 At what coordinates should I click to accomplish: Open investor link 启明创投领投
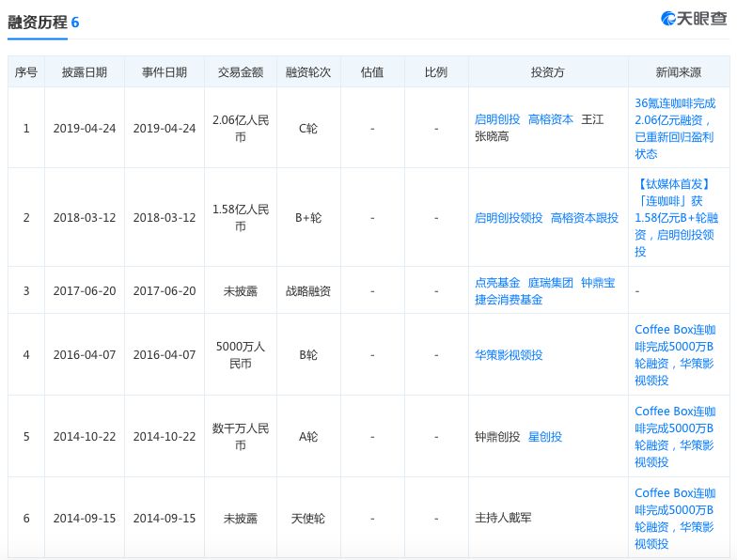(509, 218)
